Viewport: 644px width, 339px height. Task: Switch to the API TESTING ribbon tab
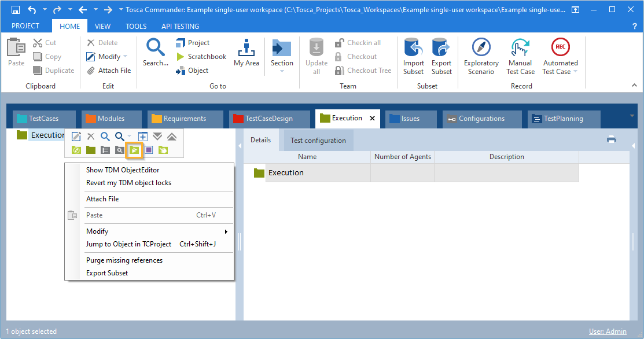(180, 26)
